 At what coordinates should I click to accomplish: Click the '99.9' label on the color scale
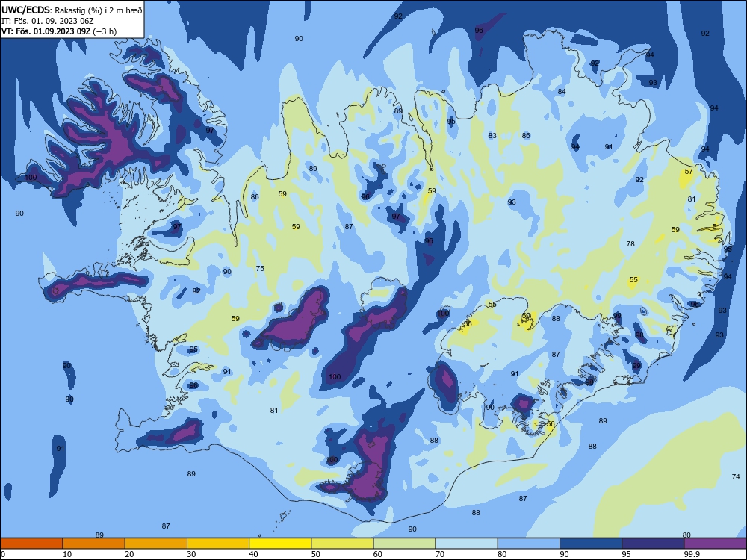coord(691,554)
